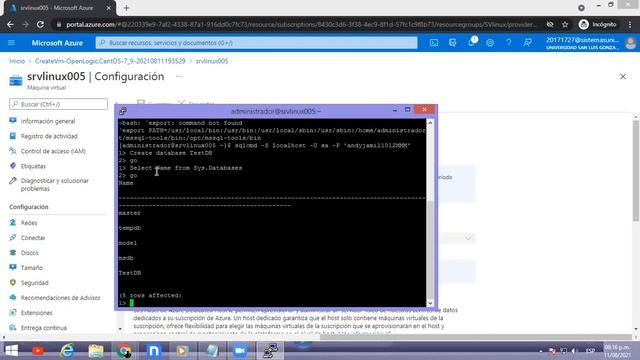Open Zoom from taskbar
This screenshot has width=640, height=360.
240,351
